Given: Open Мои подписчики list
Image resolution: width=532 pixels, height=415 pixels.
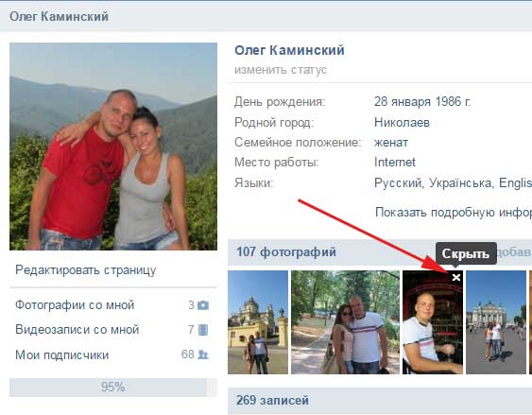Looking at the screenshot, I should tap(61, 354).
